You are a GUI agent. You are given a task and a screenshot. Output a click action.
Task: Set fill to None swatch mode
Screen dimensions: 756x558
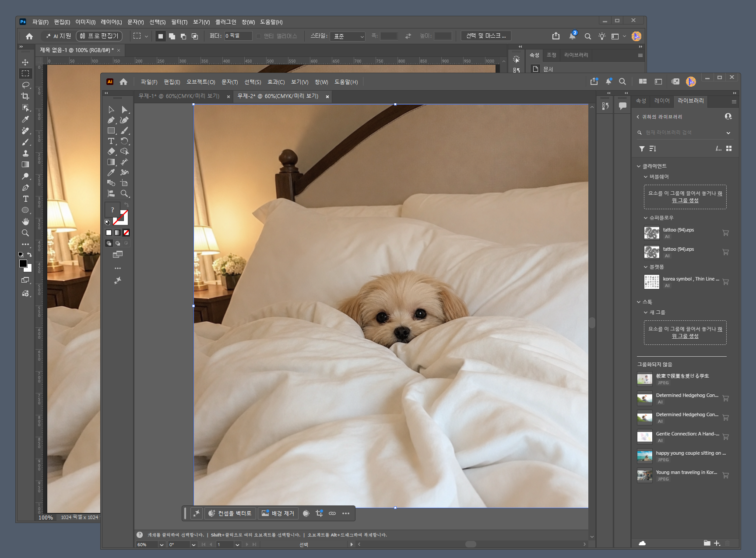[x=126, y=233]
